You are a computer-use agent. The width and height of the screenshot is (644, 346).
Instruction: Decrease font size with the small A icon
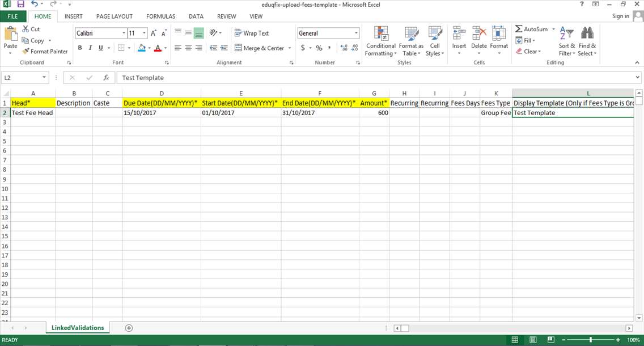pyautogui.click(x=163, y=33)
